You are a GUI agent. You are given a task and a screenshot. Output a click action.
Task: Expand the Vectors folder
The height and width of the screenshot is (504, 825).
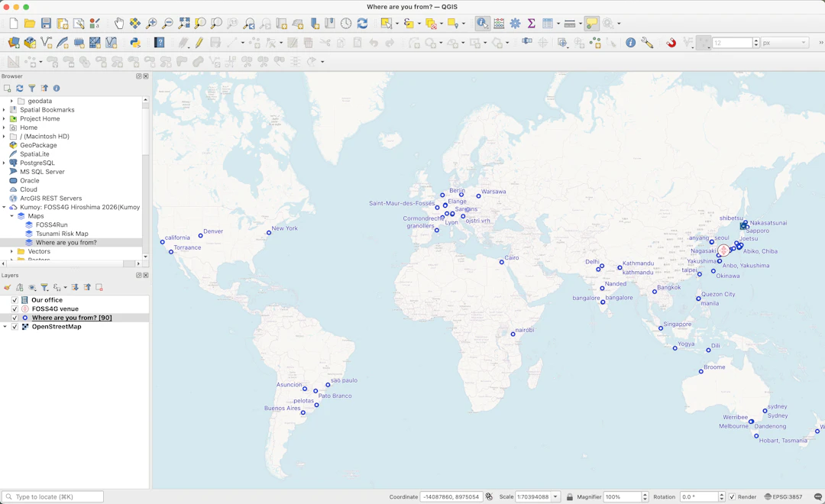click(11, 251)
